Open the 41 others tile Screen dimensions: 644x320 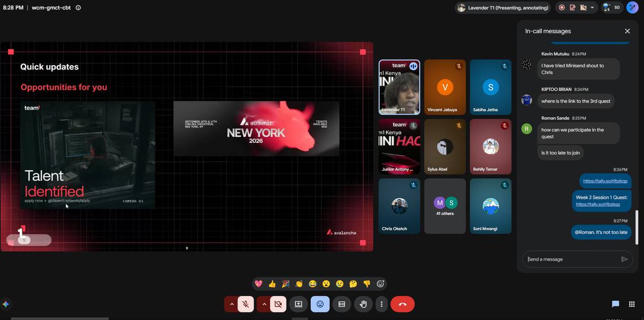click(x=445, y=206)
